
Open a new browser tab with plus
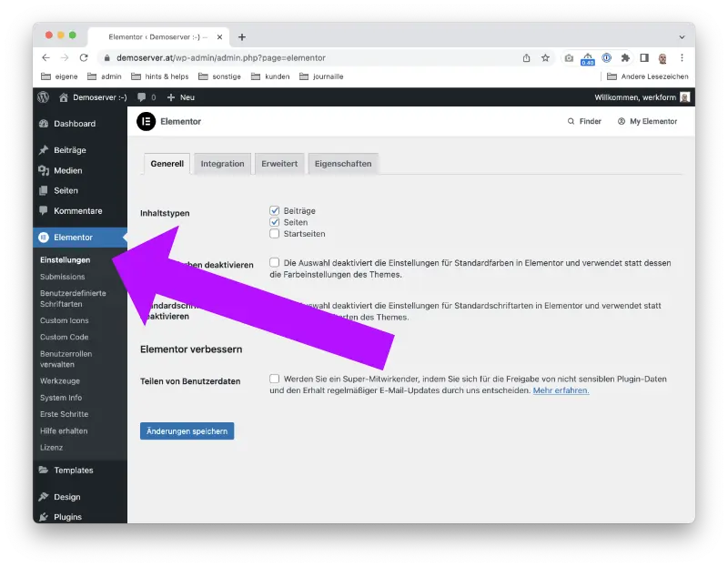242,36
